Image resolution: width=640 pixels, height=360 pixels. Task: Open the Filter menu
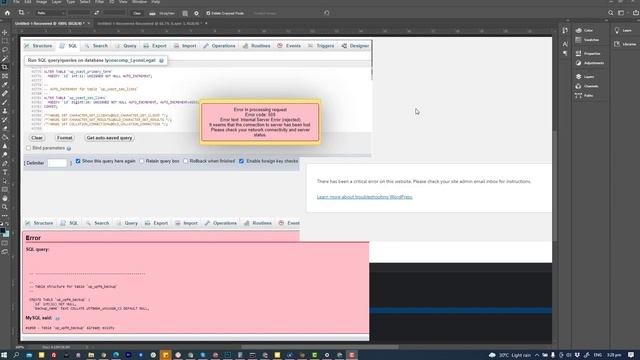pyautogui.click(x=99, y=2)
